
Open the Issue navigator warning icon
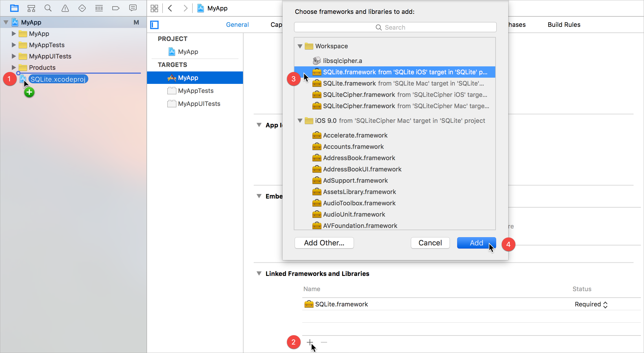tap(65, 8)
